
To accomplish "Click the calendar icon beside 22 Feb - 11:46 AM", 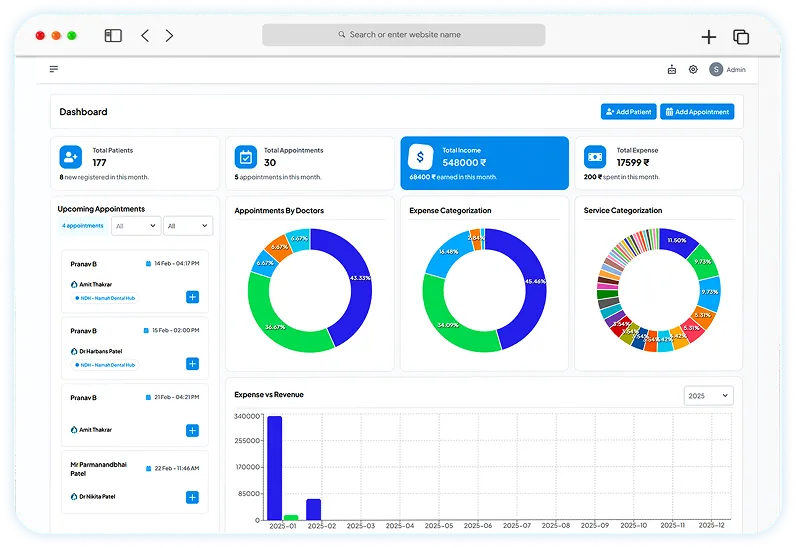I will 149,468.
